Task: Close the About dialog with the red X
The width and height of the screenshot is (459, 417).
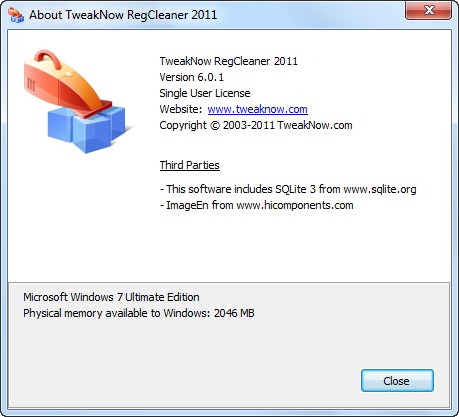Action: (x=428, y=10)
